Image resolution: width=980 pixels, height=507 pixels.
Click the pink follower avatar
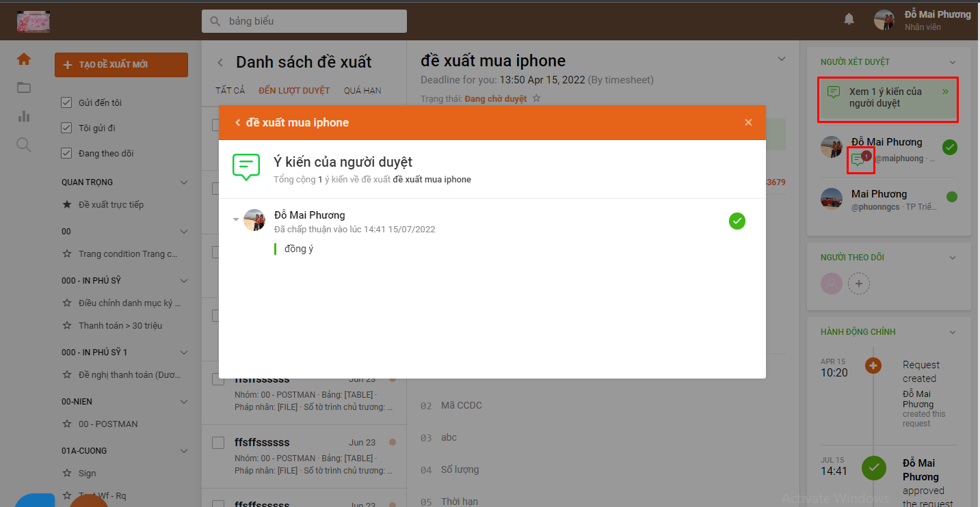[x=832, y=283]
